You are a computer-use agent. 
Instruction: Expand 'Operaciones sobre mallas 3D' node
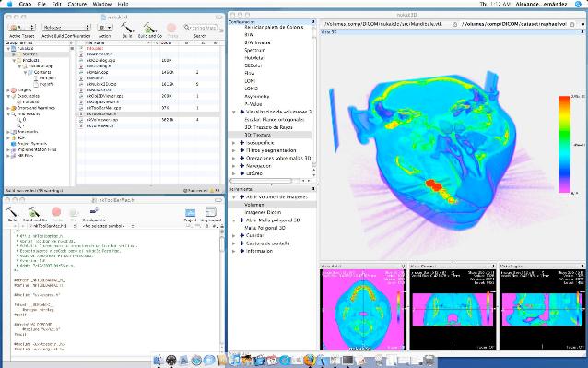click(233, 159)
